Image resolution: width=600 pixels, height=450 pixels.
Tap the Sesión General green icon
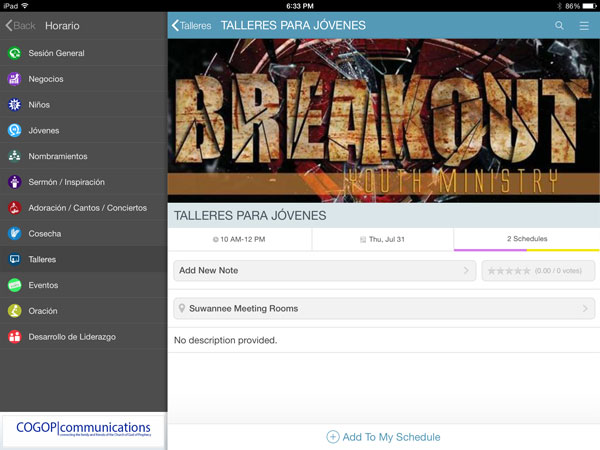tap(15, 53)
